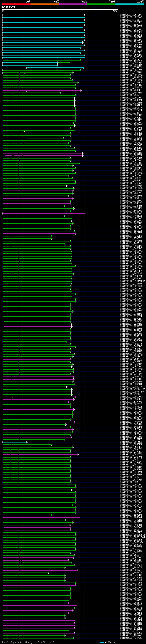This screenshot has width=146, height=644.
Task: Select the UniRef100_B9IG99 label
Action: 131,40
